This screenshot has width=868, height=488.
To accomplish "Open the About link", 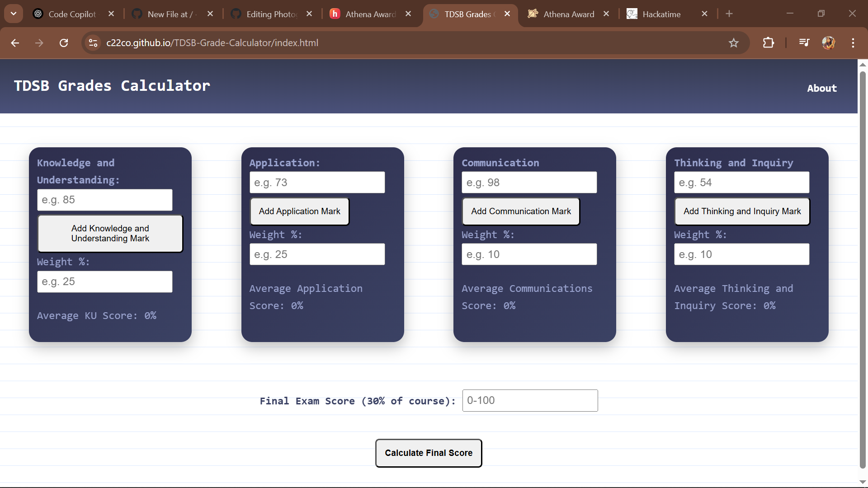I will [x=822, y=88].
